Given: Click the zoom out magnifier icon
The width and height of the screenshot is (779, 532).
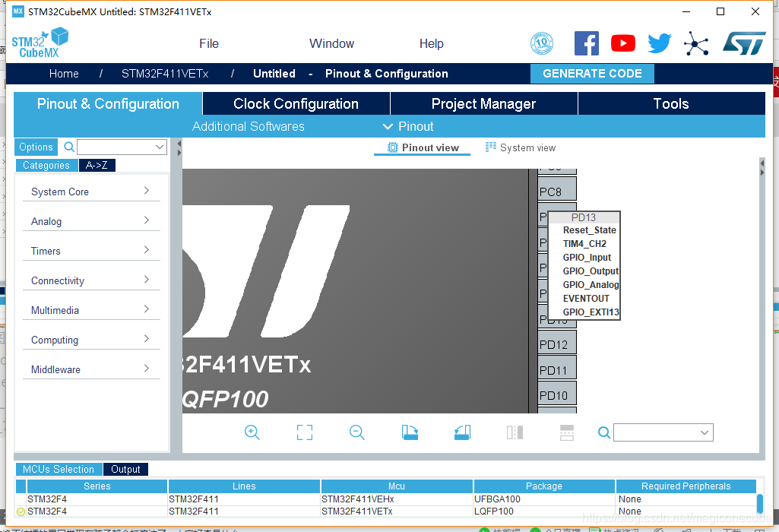Looking at the screenshot, I should (357, 432).
